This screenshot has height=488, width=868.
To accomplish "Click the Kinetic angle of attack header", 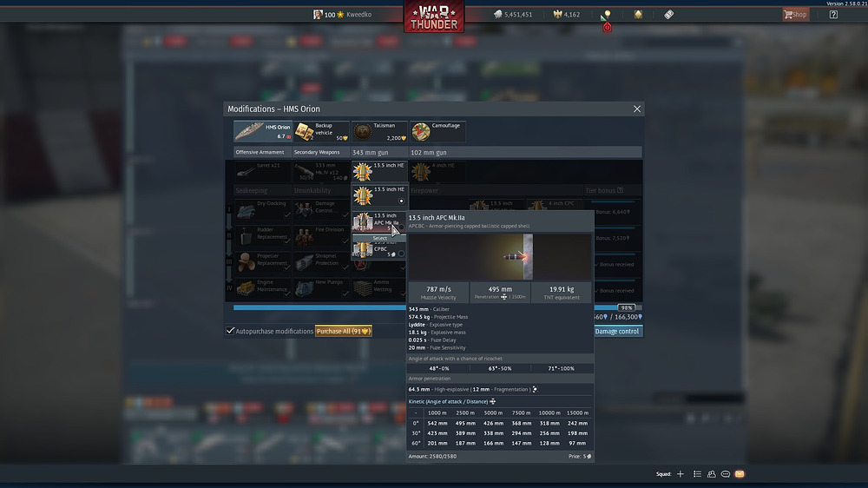I will click(x=451, y=401).
